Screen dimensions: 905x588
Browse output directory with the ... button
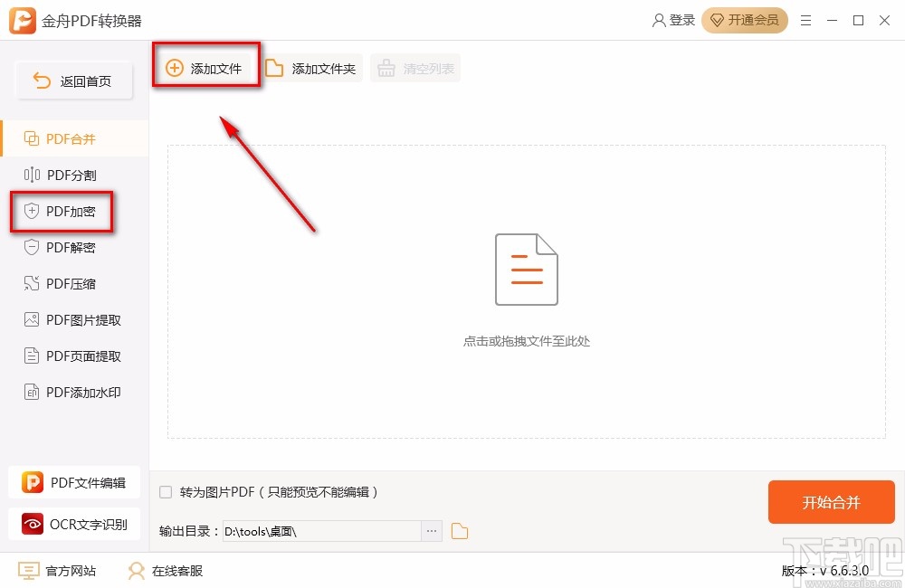(432, 531)
